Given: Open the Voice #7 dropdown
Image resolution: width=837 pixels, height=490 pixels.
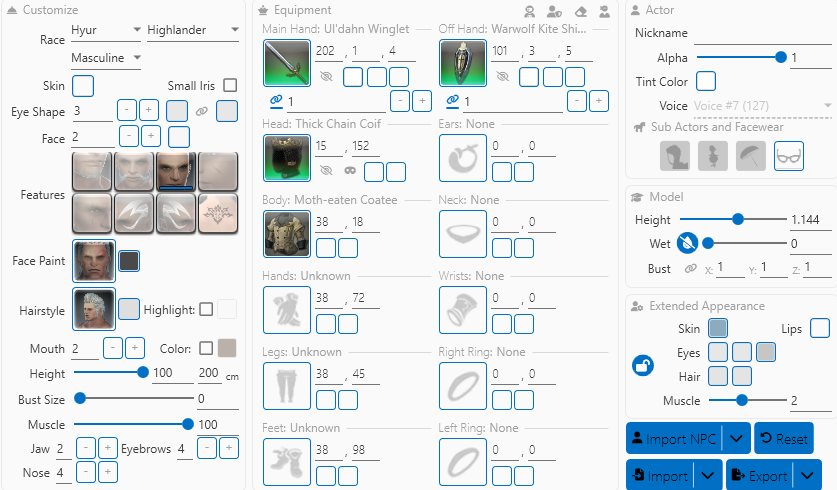Looking at the screenshot, I should coord(763,106).
